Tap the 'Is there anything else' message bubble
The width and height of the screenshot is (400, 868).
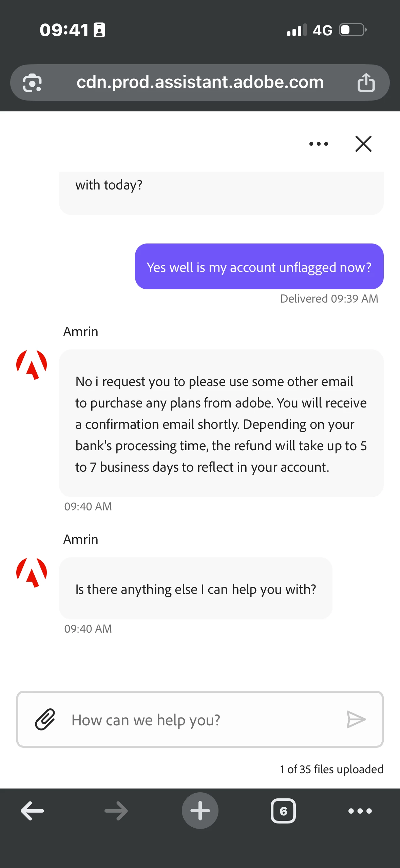click(196, 589)
